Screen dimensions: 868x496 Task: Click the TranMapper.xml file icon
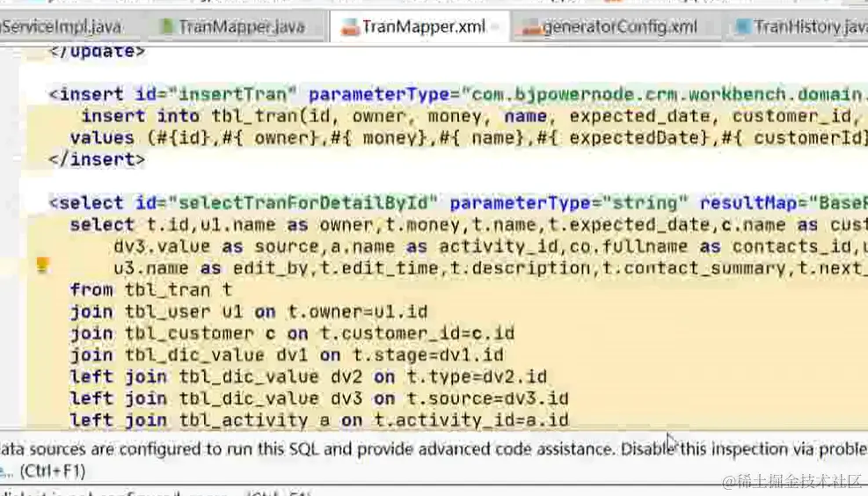click(349, 26)
